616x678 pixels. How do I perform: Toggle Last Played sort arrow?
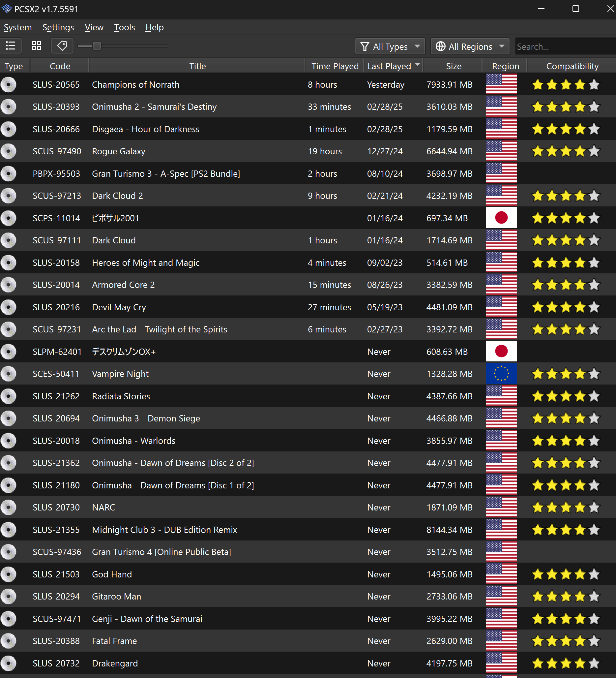(418, 64)
